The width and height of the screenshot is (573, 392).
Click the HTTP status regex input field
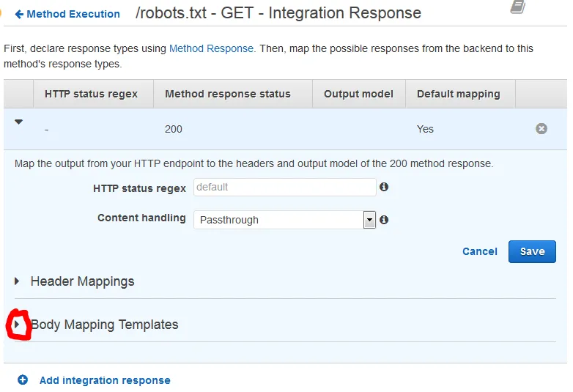pyautogui.click(x=284, y=188)
